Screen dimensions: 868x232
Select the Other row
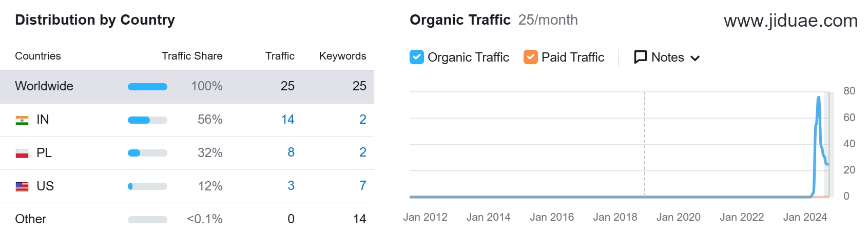(187, 219)
